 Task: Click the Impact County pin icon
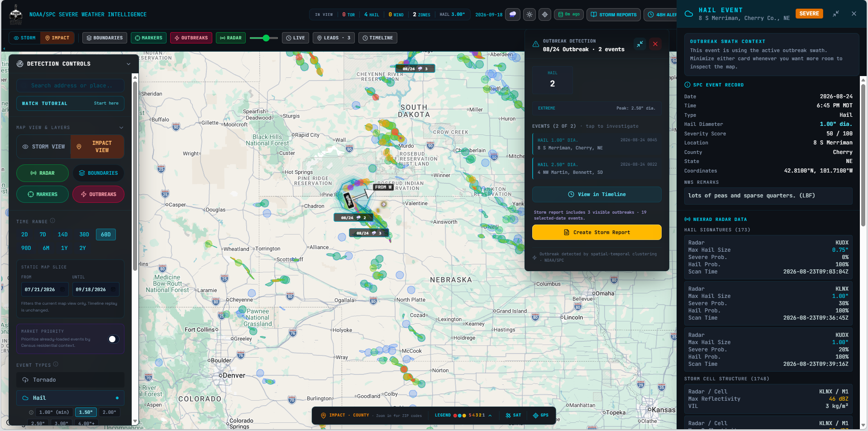pos(323,415)
